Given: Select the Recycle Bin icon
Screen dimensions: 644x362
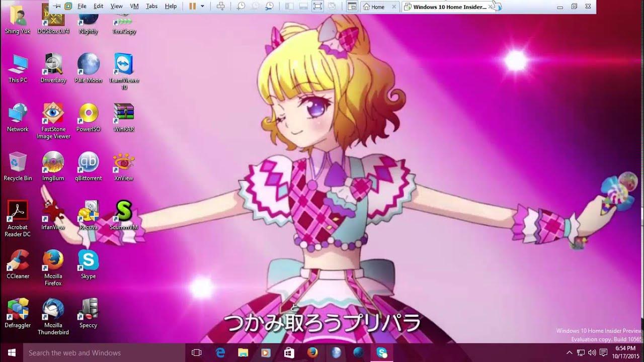Looking at the screenshot, I should (x=18, y=166).
